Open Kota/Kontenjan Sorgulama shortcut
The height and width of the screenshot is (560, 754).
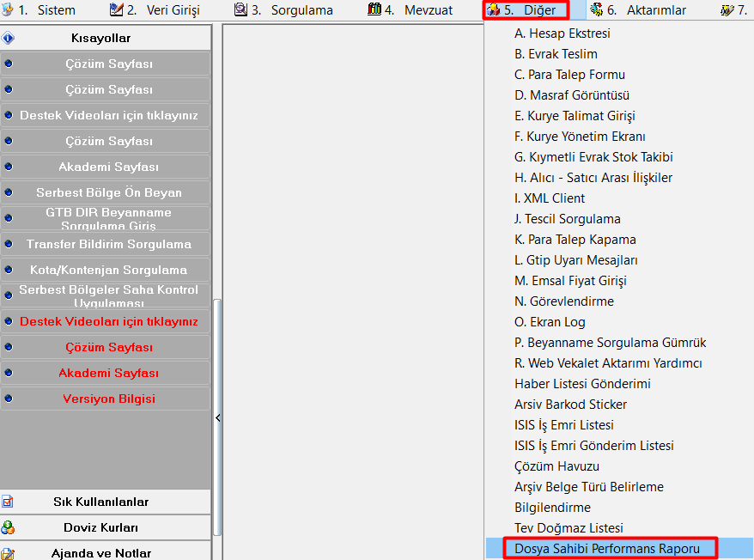pos(109,270)
